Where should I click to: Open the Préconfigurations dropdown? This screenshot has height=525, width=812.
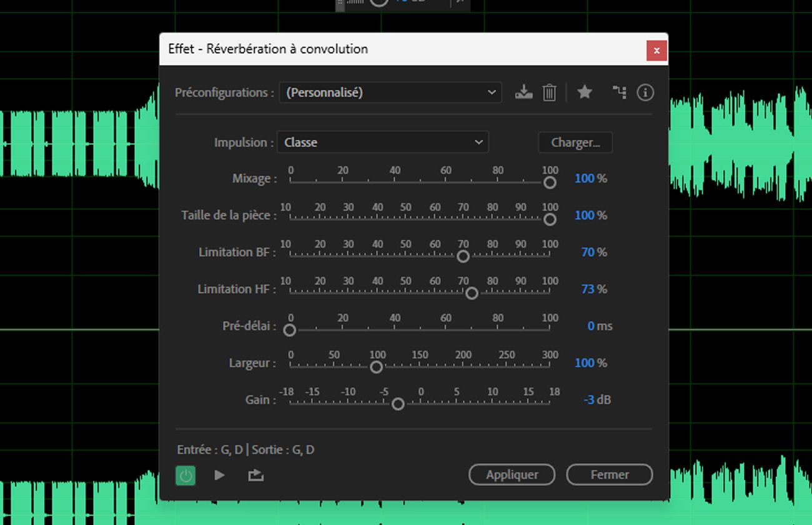[x=390, y=92]
